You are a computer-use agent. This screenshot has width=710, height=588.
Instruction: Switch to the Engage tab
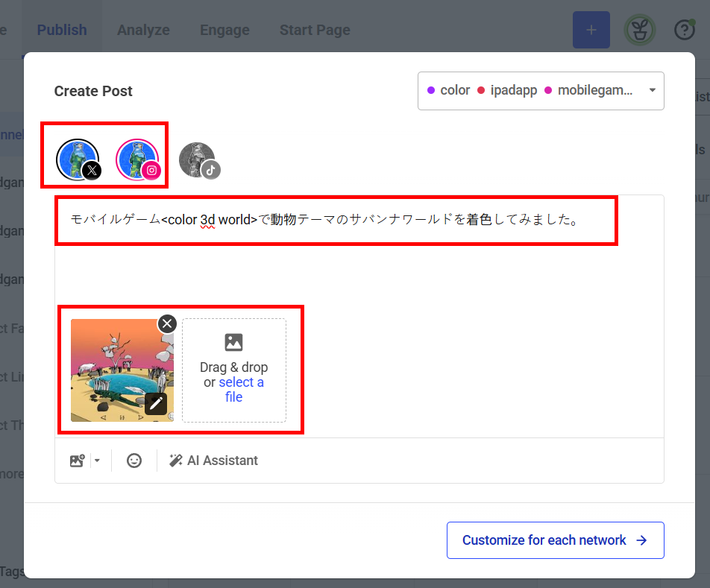224,30
